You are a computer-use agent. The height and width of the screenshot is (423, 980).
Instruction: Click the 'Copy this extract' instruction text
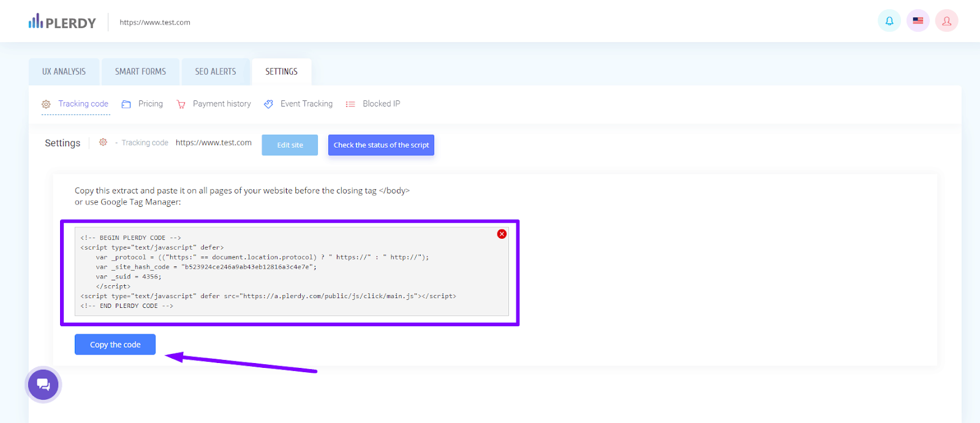pyautogui.click(x=242, y=190)
